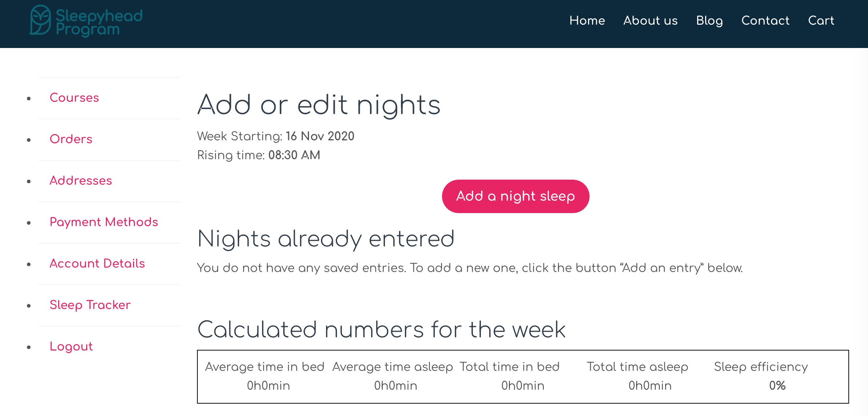The image size is (868, 416).
Task: Click the Sleepyhead Program owl logo
Action: (x=40, y=20)
